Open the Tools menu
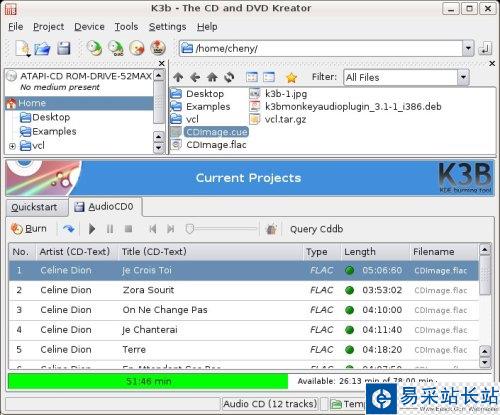Image resolution: width=500 pixels, height=415 pixels. pos(126,27)
